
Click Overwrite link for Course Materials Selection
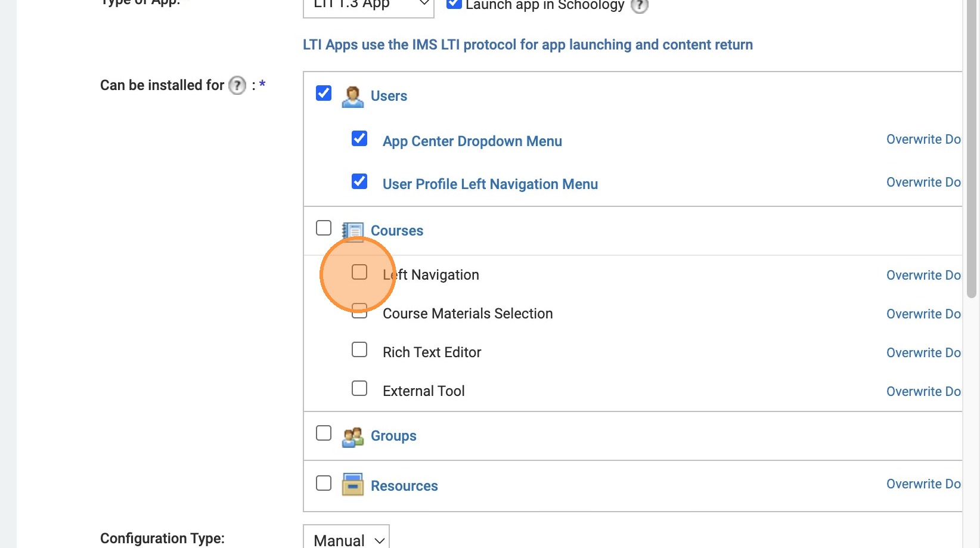click(x=923, y=314)
